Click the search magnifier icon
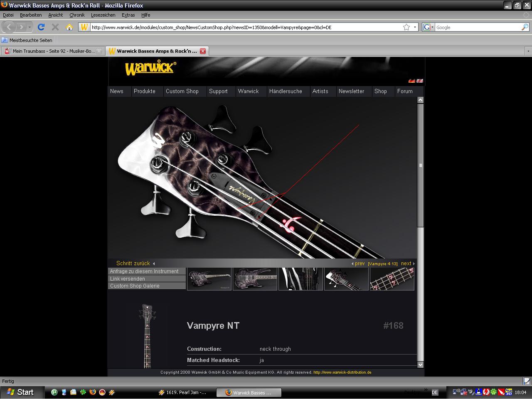532x399 pixels. (525, 27)
